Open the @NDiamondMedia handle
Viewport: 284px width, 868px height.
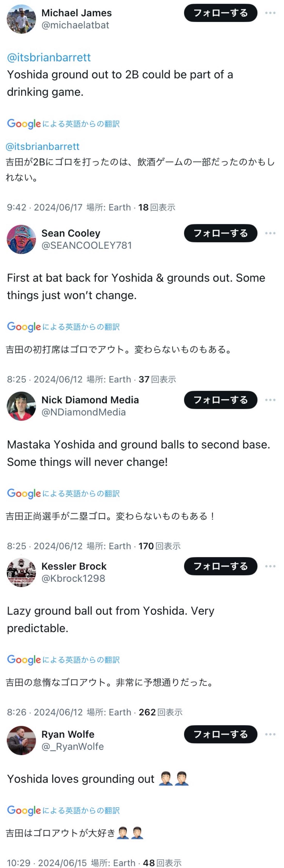pos(83,412)
